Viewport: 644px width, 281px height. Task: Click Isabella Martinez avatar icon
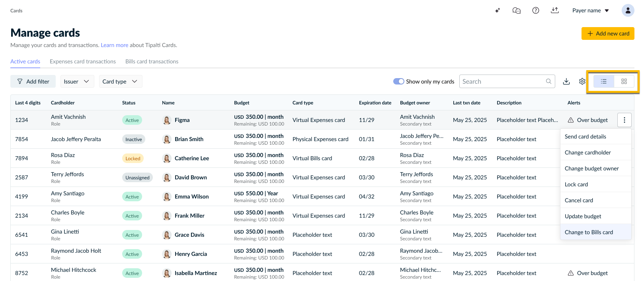click(167, 273)
